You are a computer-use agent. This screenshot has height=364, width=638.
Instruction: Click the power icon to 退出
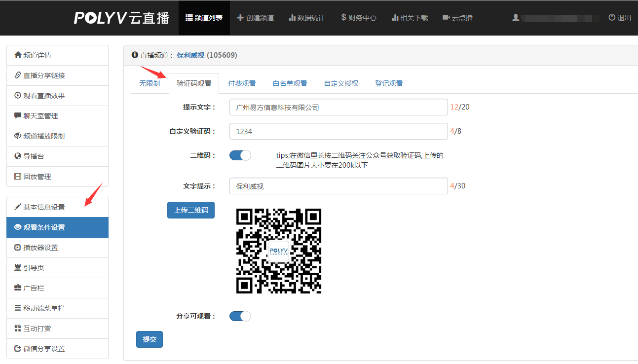point(612,17)
